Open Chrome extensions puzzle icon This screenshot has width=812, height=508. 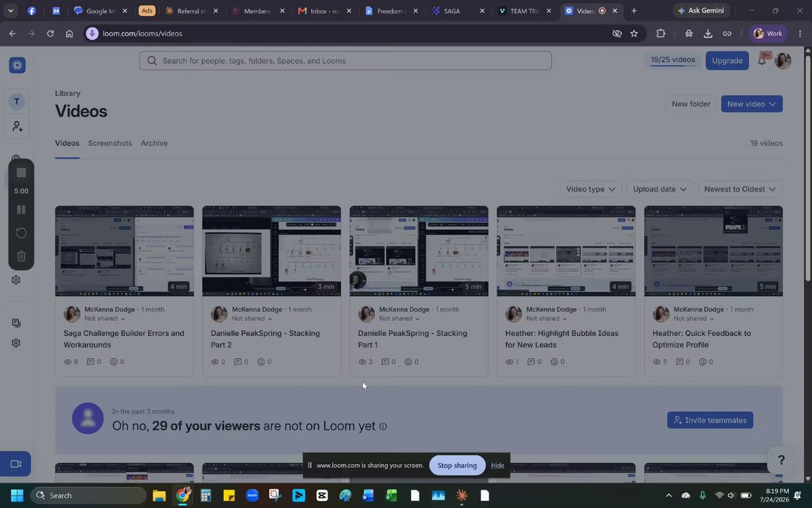coord(660,33)
